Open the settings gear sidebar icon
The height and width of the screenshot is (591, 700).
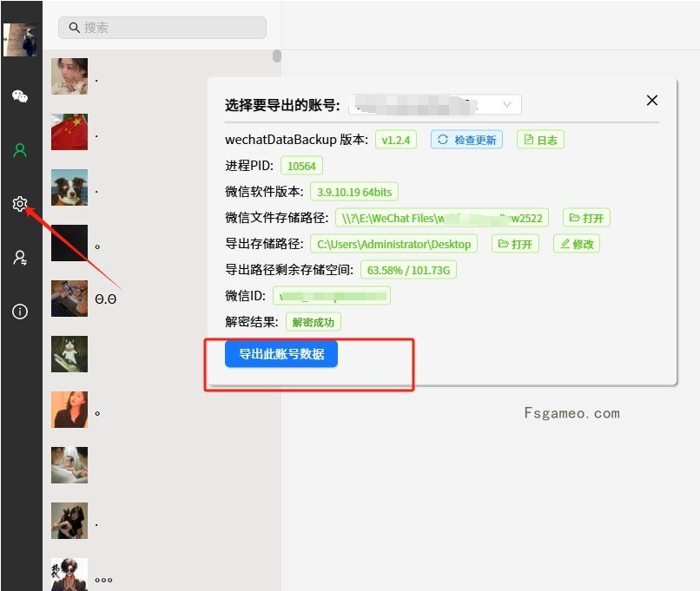coord(20,204)
